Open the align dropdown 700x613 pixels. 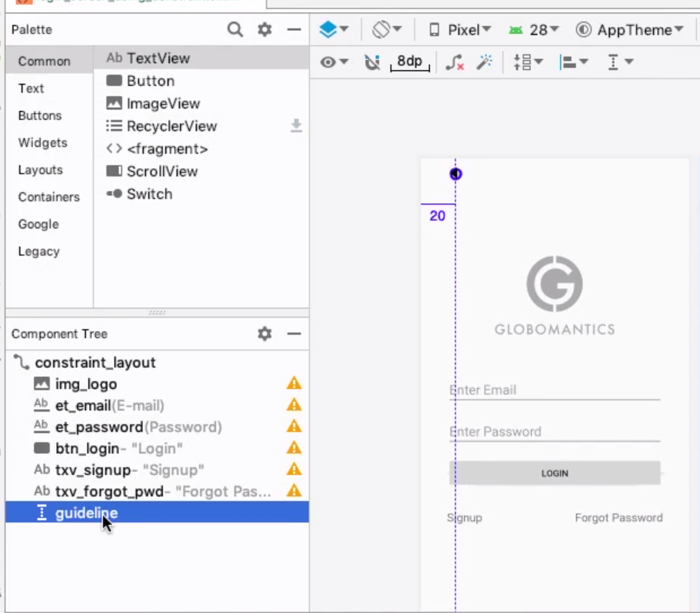(574, 62)
